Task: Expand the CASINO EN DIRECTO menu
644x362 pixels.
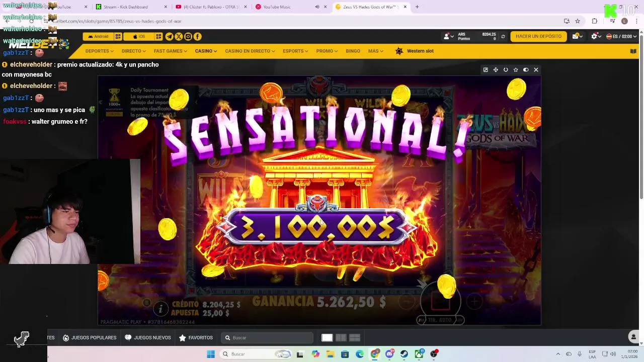Action: click(x=250, y=51)
